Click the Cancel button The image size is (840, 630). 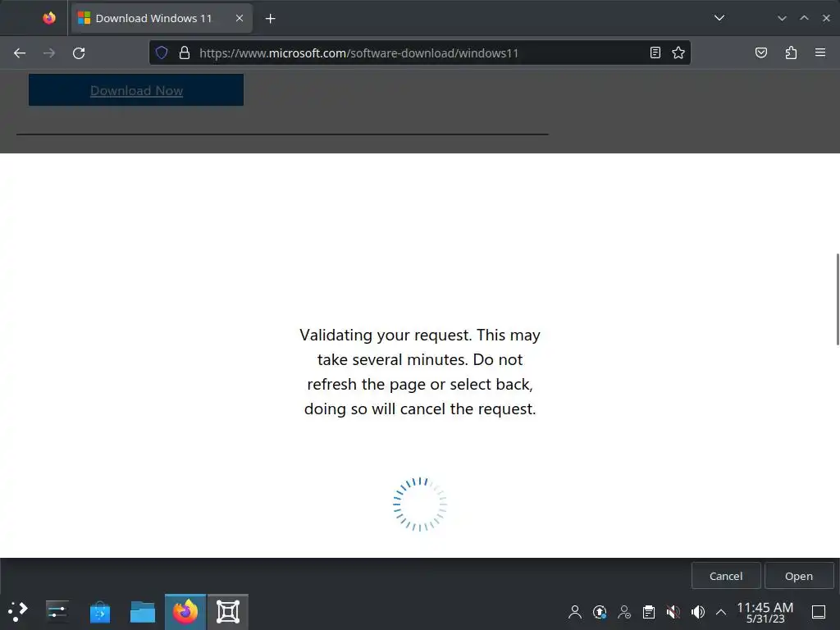726,576
